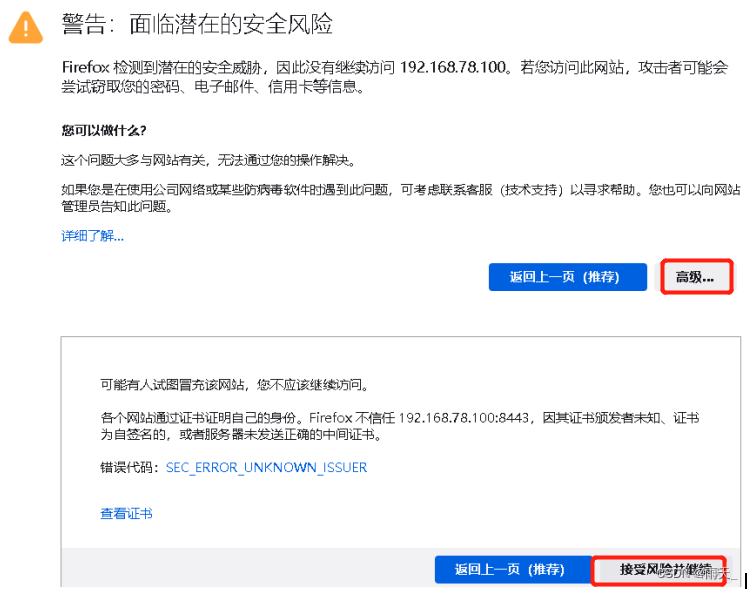753x589 pixels.
Task: Click the 接受风险并继续 accept risk button
Action: [659, 570]
